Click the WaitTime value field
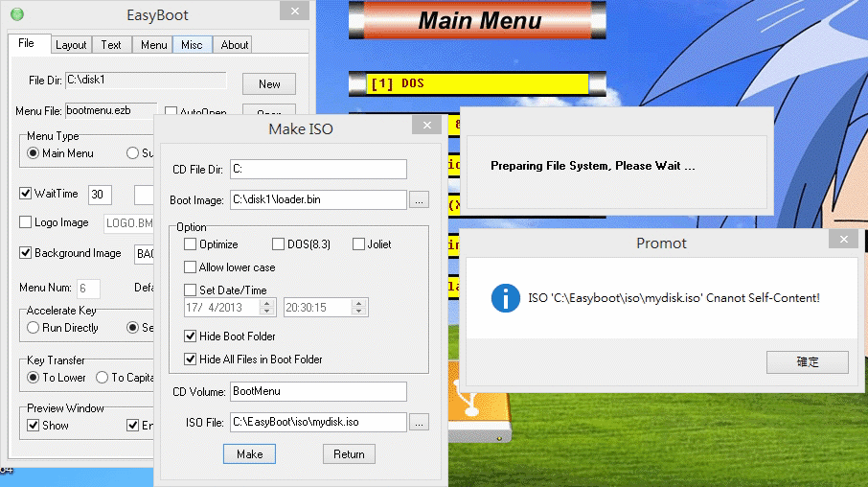Viewport: 868px width, 487px height. click(x=100, y=195)
